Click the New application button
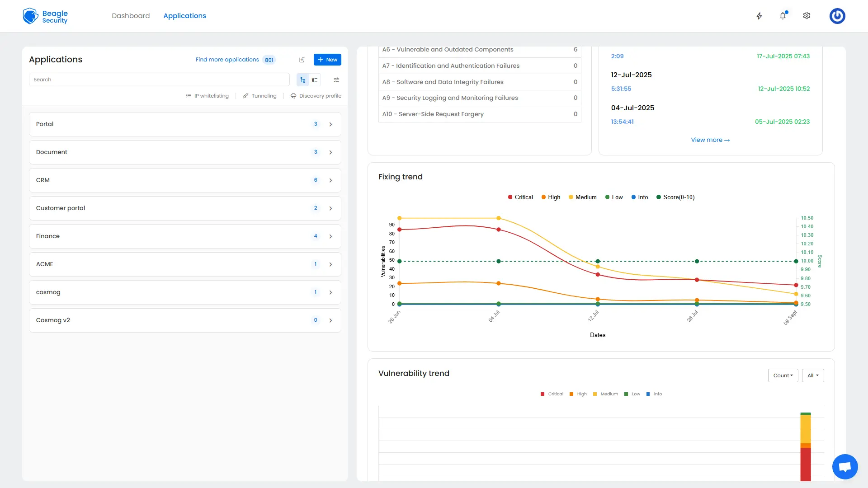 [x=327, y=60]
